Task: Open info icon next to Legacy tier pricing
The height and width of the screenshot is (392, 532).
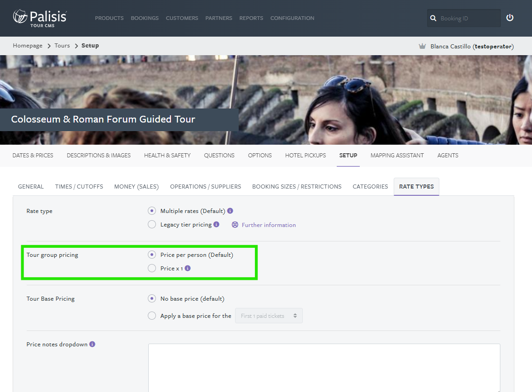Action: coord(217,224)
